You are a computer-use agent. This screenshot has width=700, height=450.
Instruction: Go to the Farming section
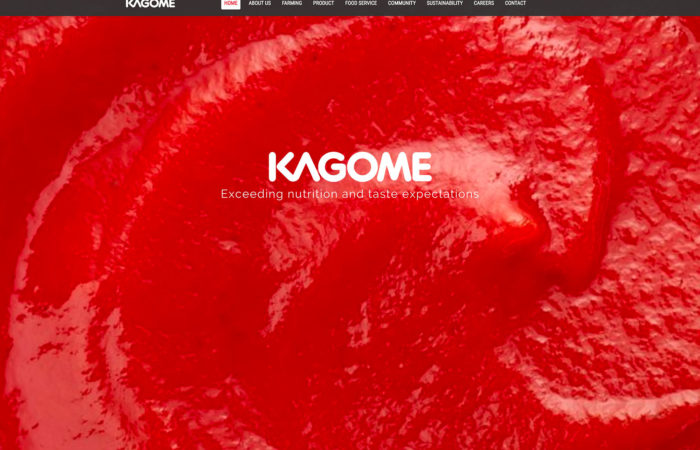(292, 4)
